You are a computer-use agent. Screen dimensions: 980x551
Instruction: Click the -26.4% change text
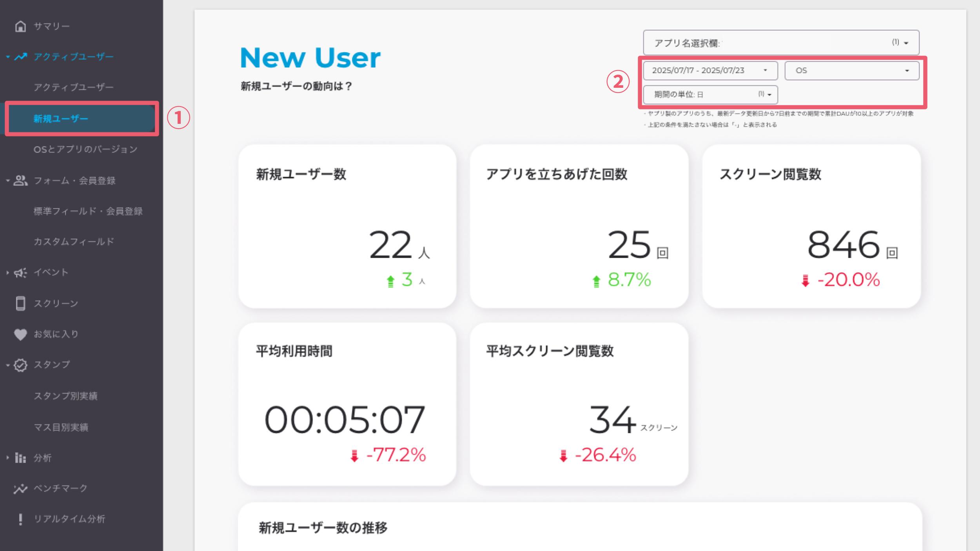605,455
